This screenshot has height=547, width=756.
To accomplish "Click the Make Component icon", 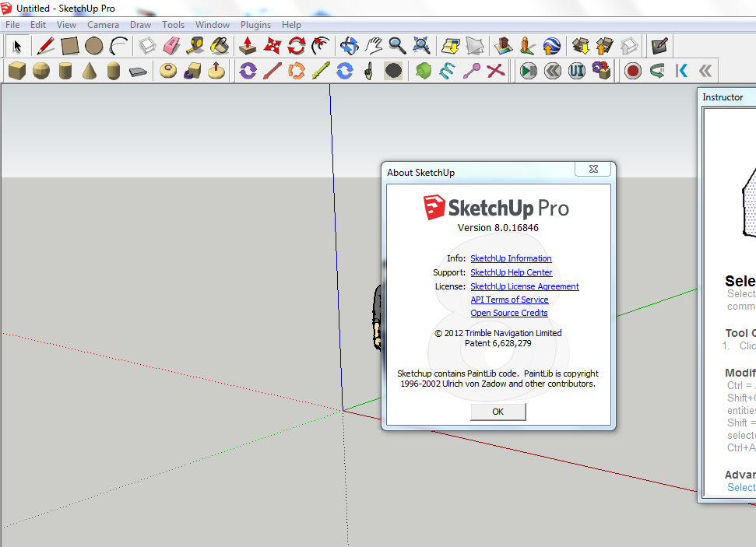I will [x=147, y=46].
